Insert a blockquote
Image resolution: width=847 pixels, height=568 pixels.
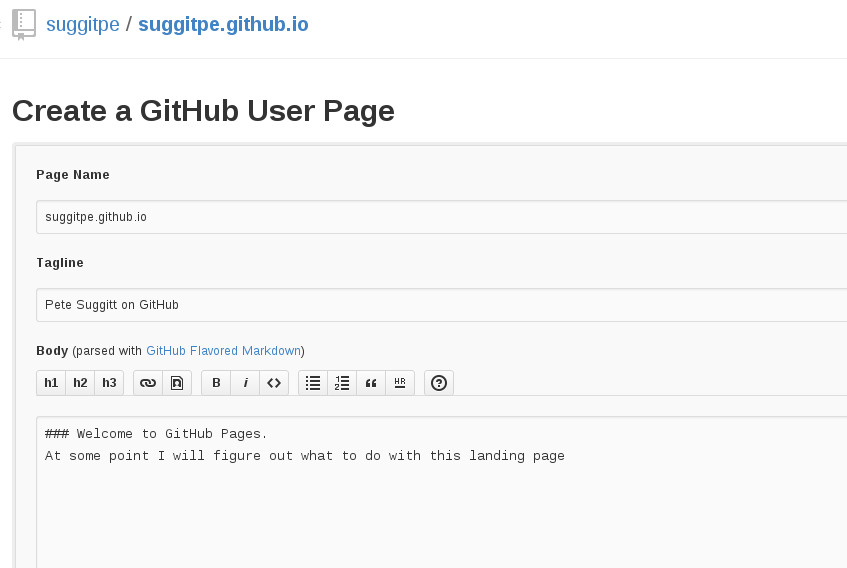point(371,383)
